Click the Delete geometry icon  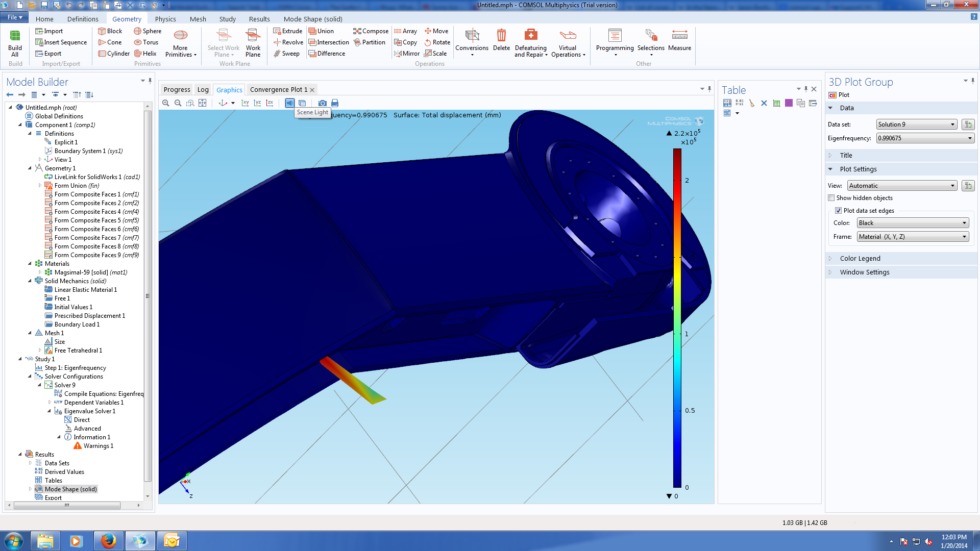point(501,40)
